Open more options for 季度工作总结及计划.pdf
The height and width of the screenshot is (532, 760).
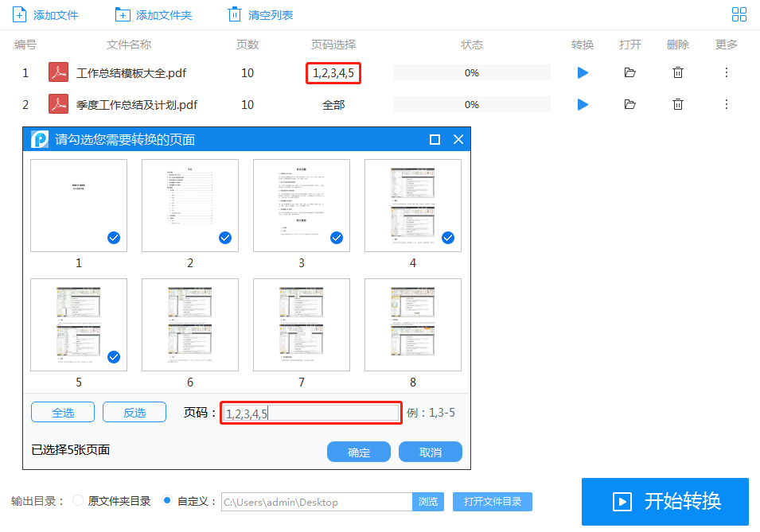(726, 104)
